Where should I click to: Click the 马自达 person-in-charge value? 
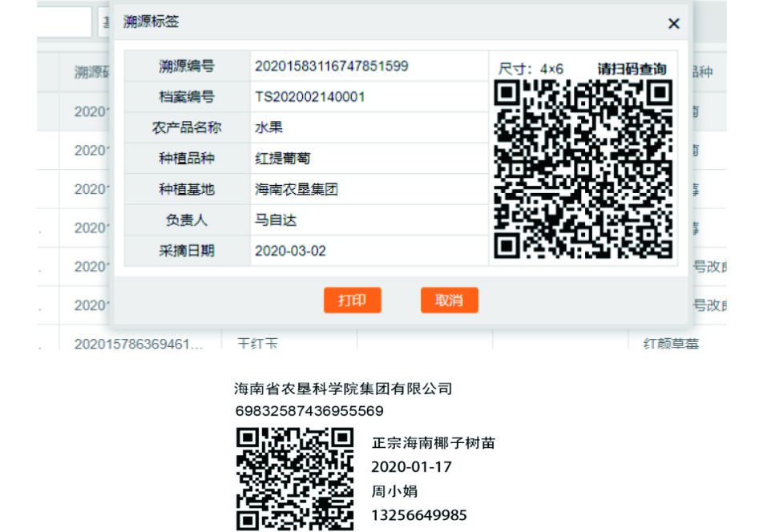pyautogui.click(x=276, y=220)
